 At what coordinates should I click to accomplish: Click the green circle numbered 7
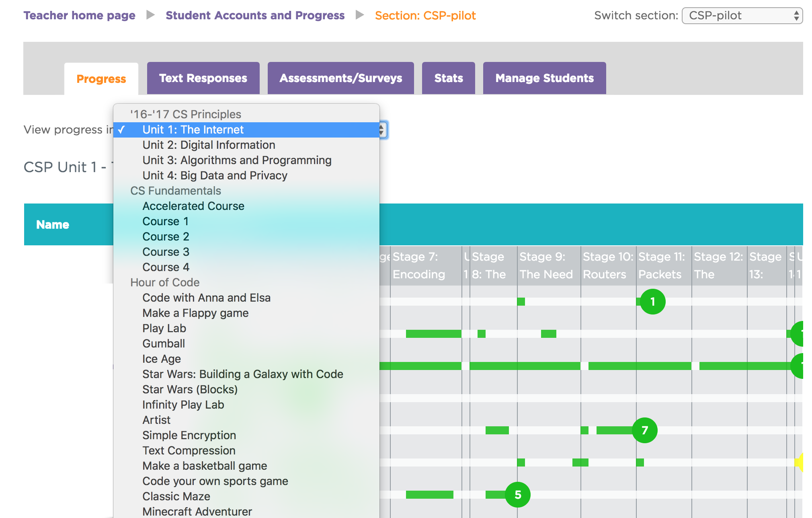pyautogui.click(x=644, y=430)
